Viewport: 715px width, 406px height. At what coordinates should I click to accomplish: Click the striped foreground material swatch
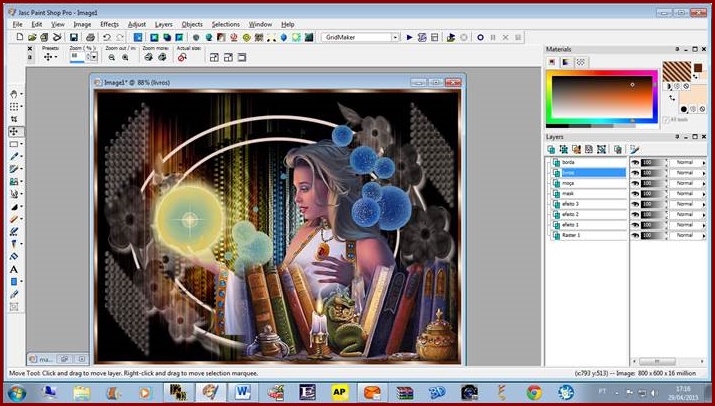677,72
